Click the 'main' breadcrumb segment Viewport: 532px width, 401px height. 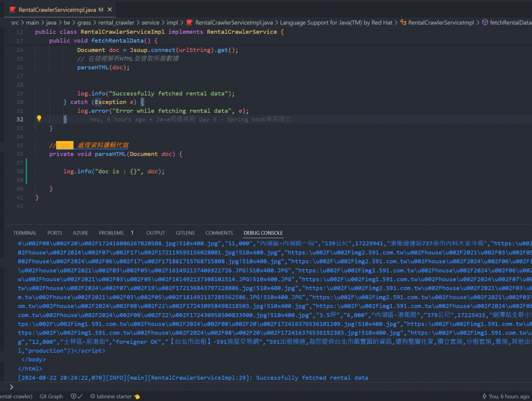[33, 22]
